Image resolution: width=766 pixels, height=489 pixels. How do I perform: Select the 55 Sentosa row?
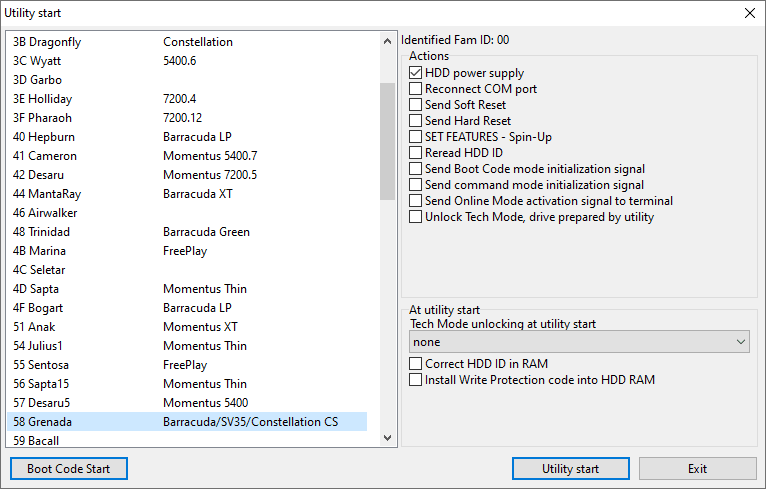pyautogui.click(x=187, y=365)
